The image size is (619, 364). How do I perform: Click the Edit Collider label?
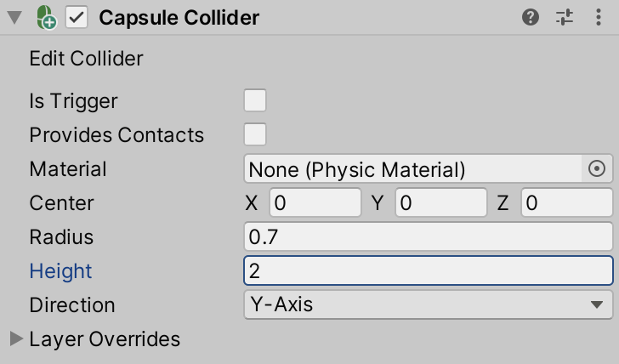pyautogui.click(x=86, y=59)
